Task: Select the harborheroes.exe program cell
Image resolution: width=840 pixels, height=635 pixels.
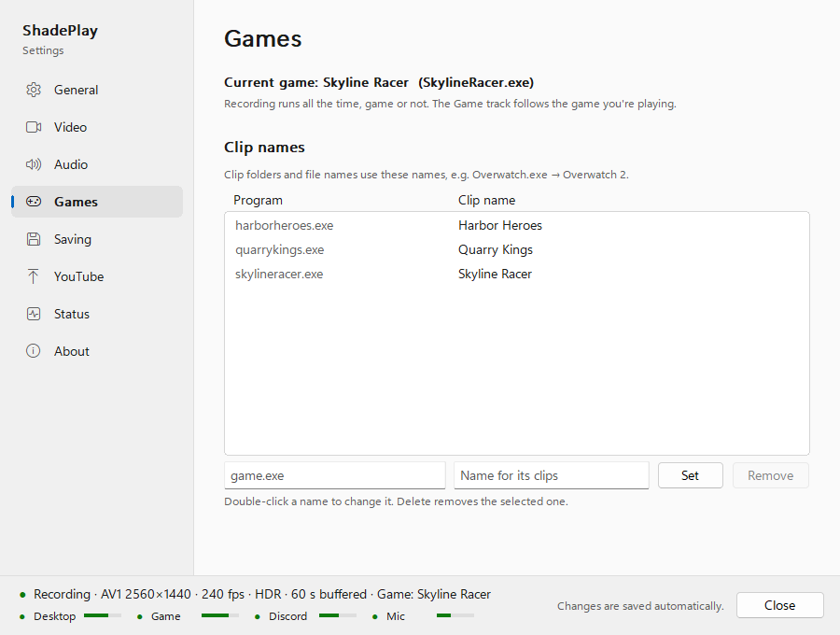Action: pyautogui.click(x=284, y=226)
